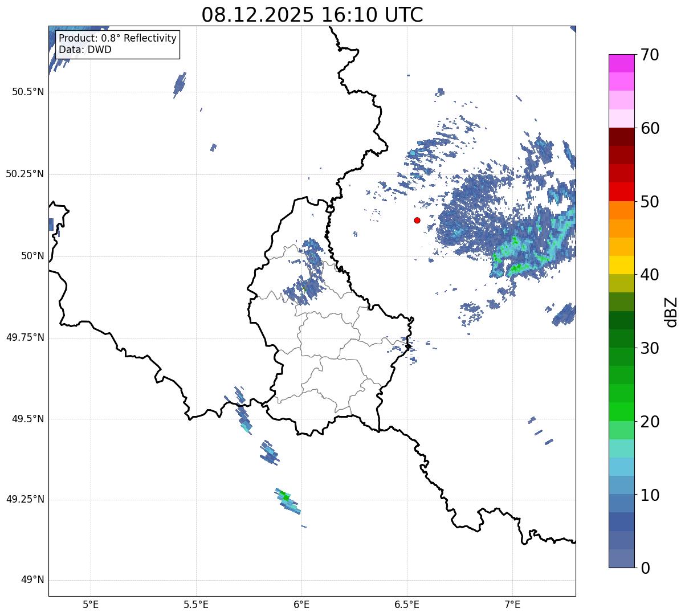Click the 5°E longitude label
The image size is (685, 616).
coord(91,605)
